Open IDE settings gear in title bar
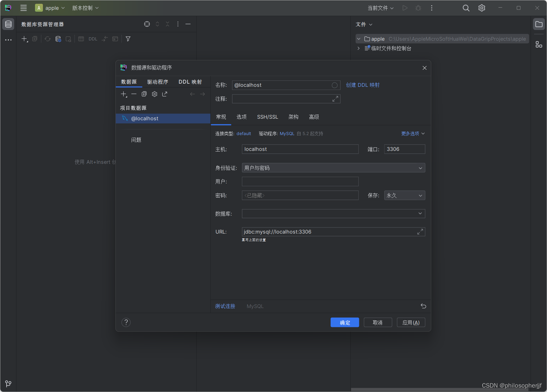The width and height of the screenshot is (547, 392). 482,8
